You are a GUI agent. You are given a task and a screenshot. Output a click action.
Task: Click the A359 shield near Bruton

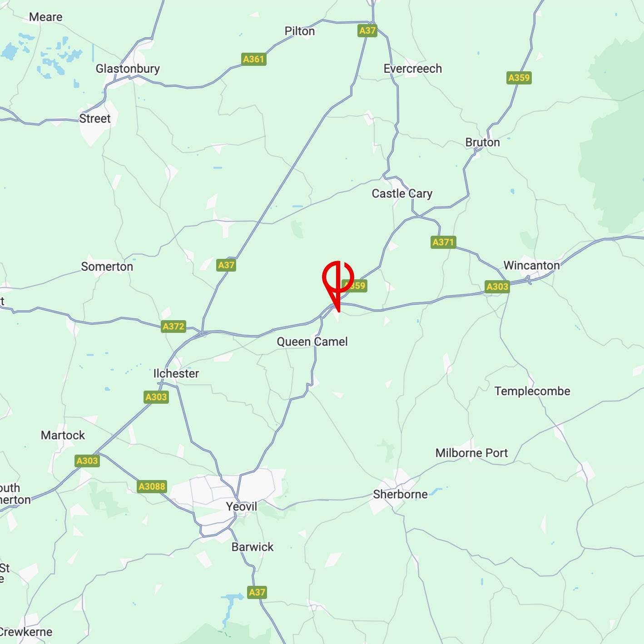(x=519, y=78)
